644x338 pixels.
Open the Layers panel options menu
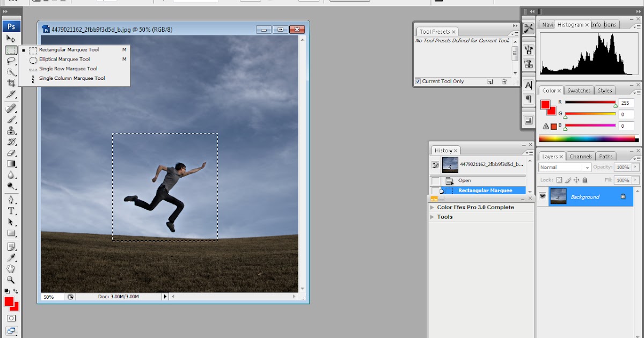click(x=637, y=159)
